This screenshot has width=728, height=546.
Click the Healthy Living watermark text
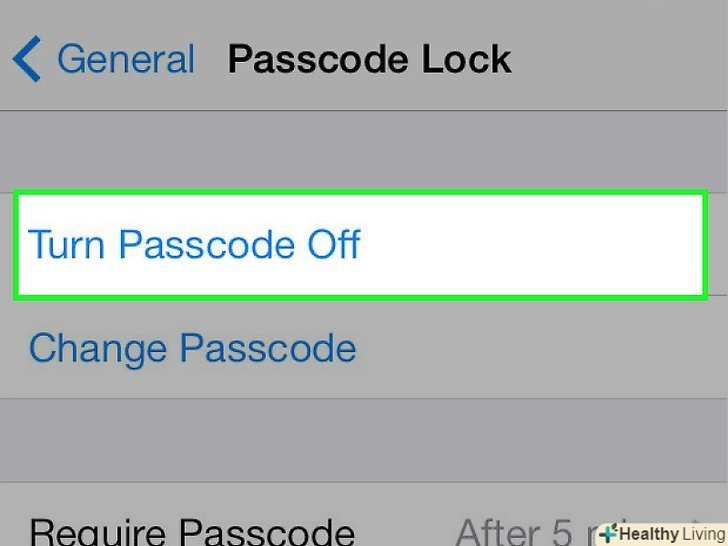click(x=672, y=534)
